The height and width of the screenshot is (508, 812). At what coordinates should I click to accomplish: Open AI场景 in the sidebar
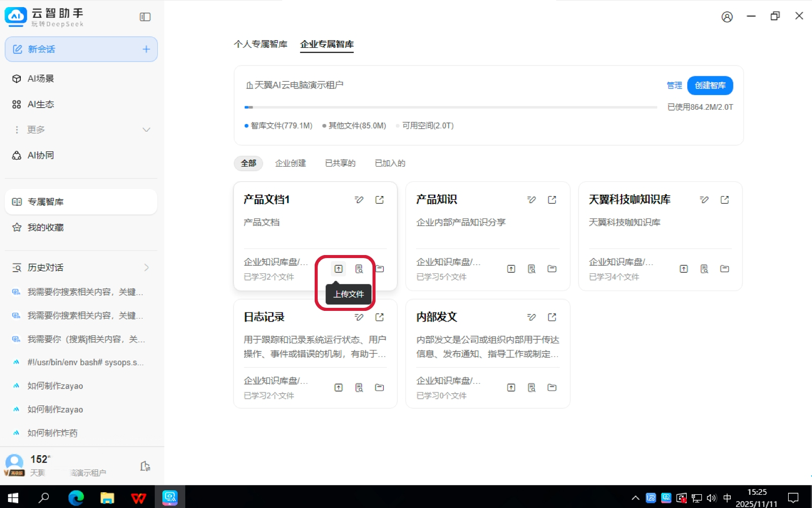coord(41,79)
